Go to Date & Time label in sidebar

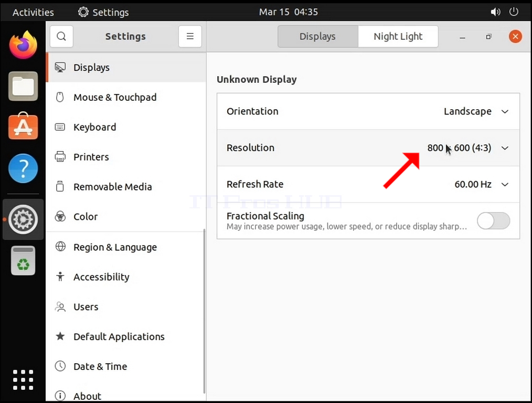100,367
